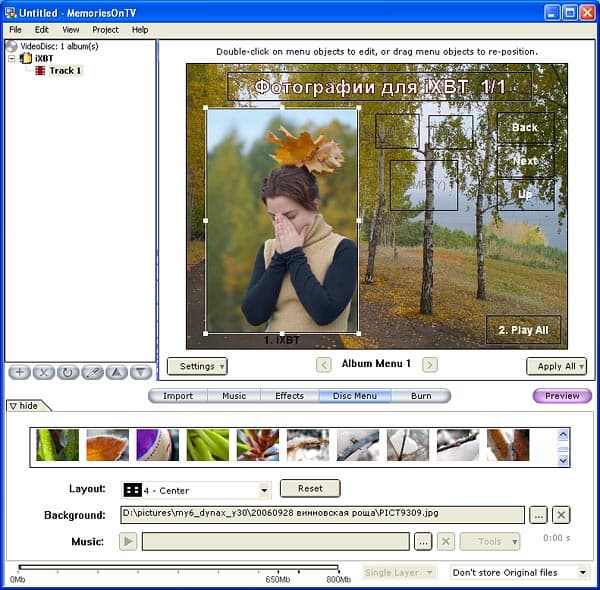Click the 650Mb capacity marker

(x=277, y=580)
